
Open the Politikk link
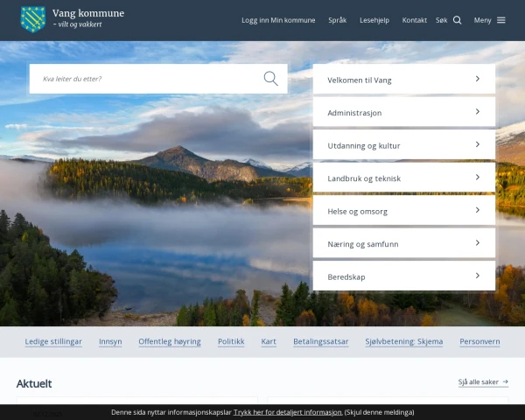pyautogui.click(x=231, y=341)
